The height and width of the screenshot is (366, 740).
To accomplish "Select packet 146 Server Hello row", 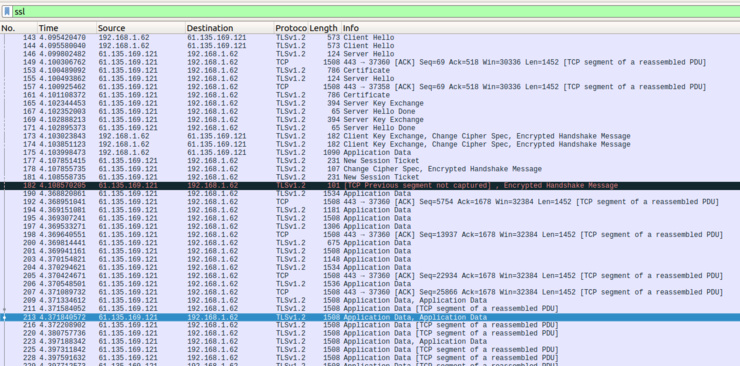I will point(370,54).
